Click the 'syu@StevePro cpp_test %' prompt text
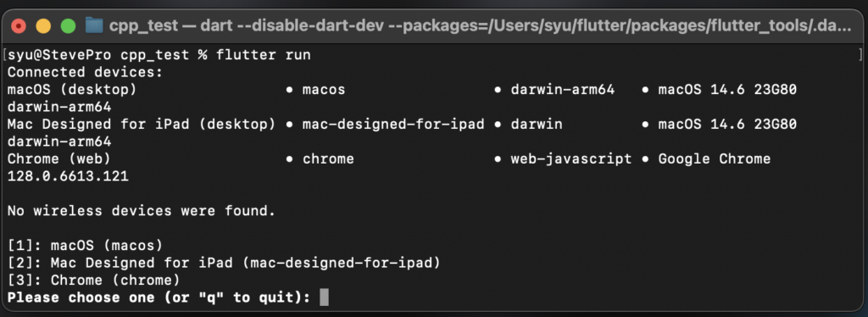This screenshot has width=868, height=317. tap(108, 55)
